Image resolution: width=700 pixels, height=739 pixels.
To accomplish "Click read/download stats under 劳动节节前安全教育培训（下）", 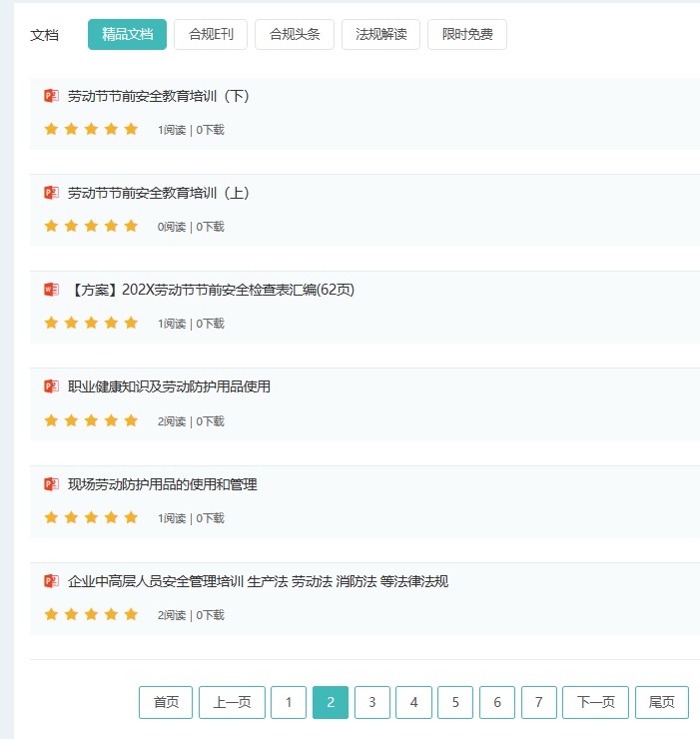I will (x=191, y=130).
